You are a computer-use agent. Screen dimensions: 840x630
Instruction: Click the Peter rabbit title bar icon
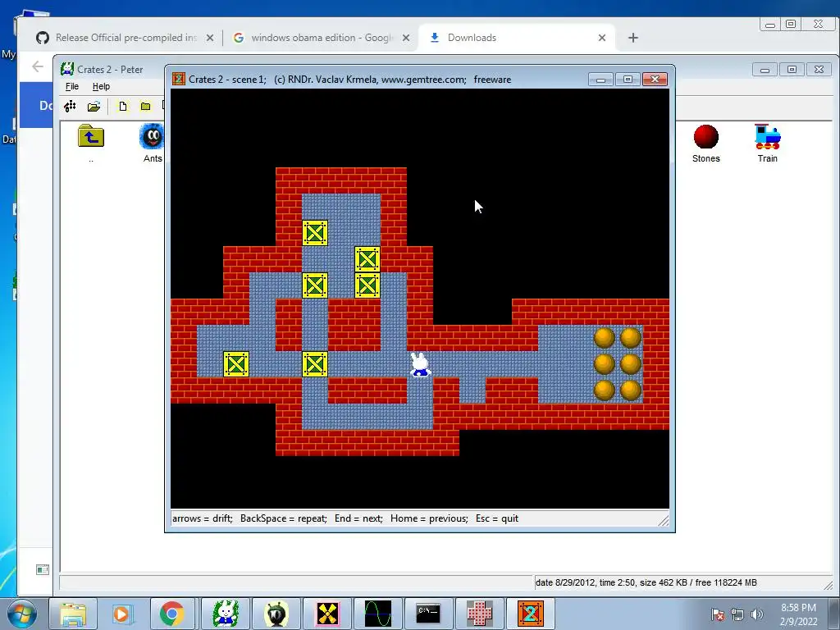[67, 69]
